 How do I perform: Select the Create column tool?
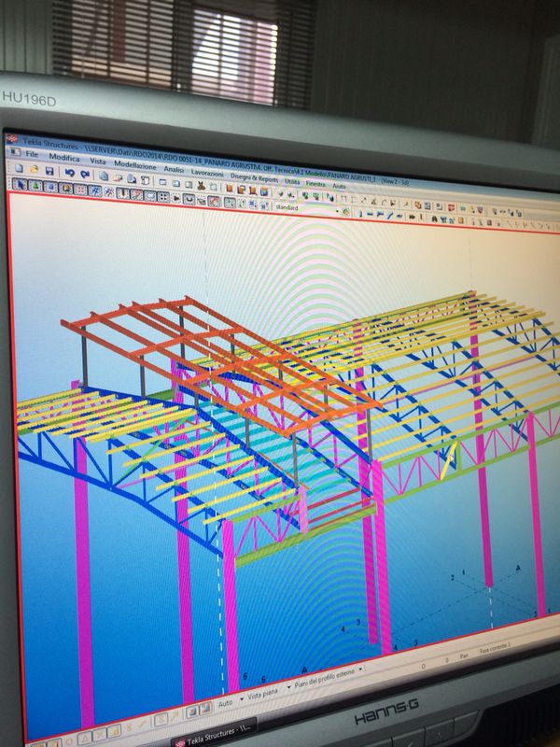pos(360,214)
